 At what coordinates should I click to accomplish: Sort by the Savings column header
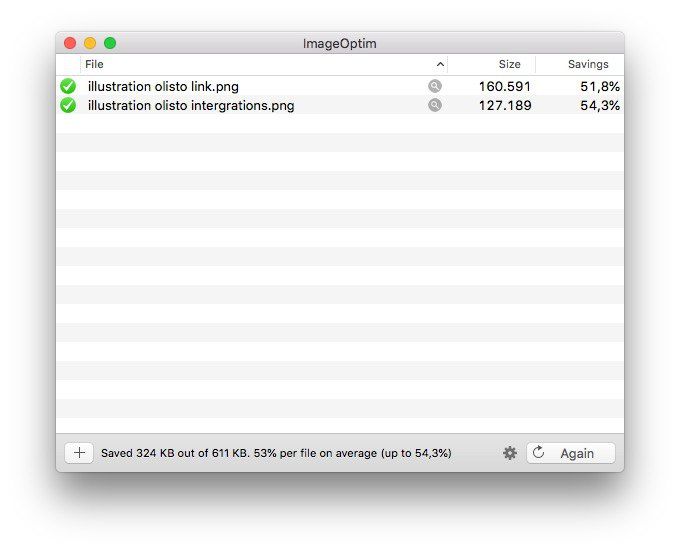click(x=580, y=65)
